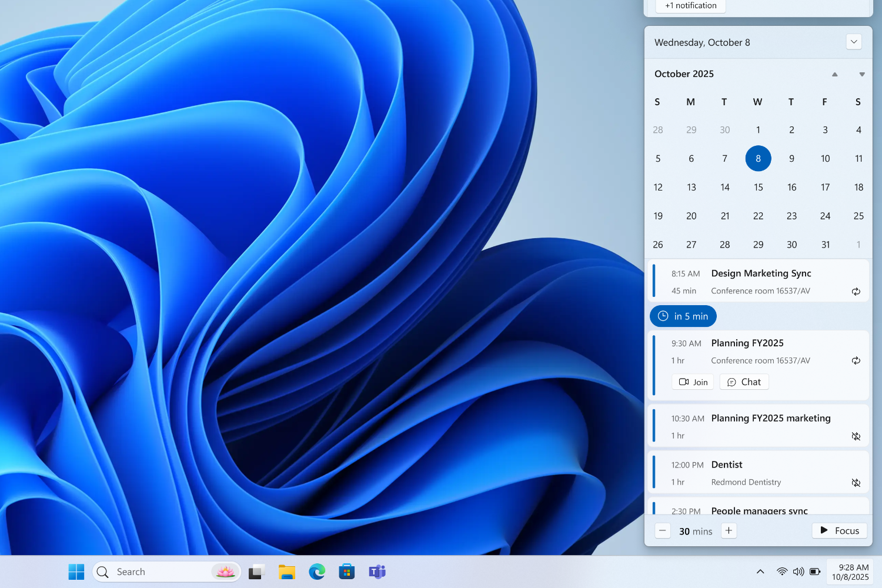Open Microsoft Store from the taskbar

347,572
